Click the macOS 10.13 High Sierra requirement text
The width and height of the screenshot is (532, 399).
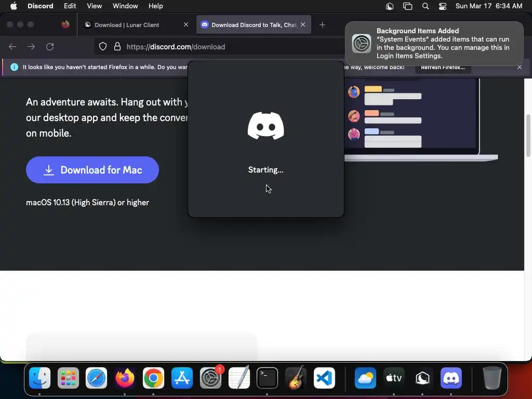coord(87,203)
